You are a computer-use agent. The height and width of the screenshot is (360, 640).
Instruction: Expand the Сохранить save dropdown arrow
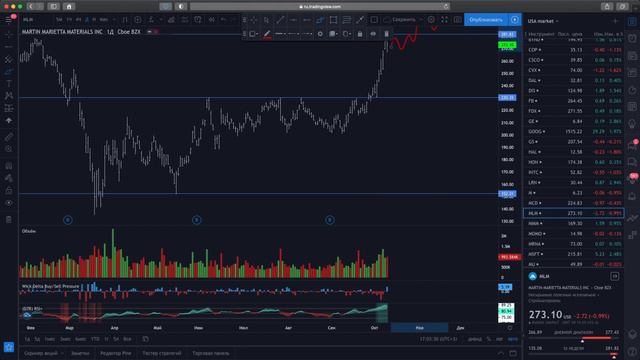420,20
